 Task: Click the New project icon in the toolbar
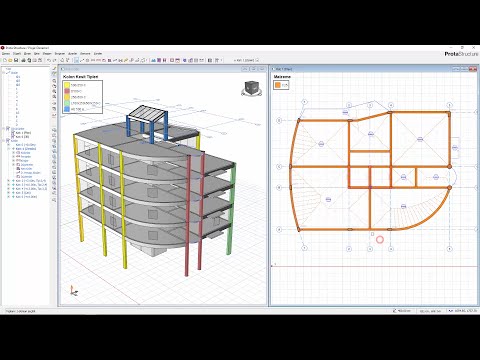5,60
